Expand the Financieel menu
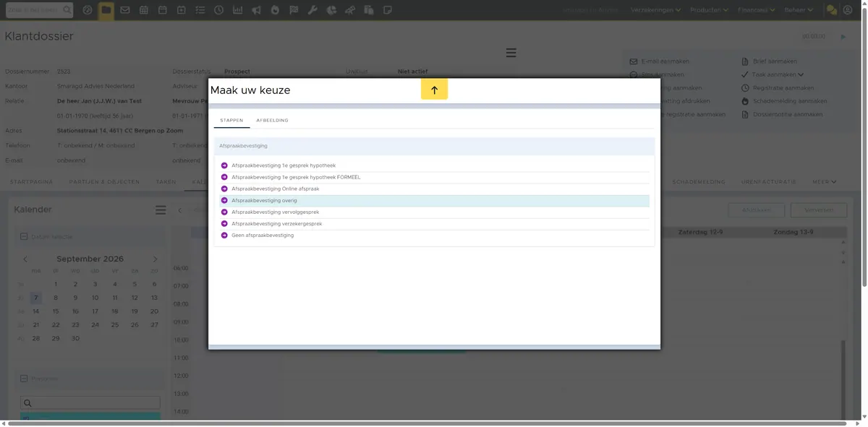Viewport: 868px width, 427px height. click(x=756, y=10)
